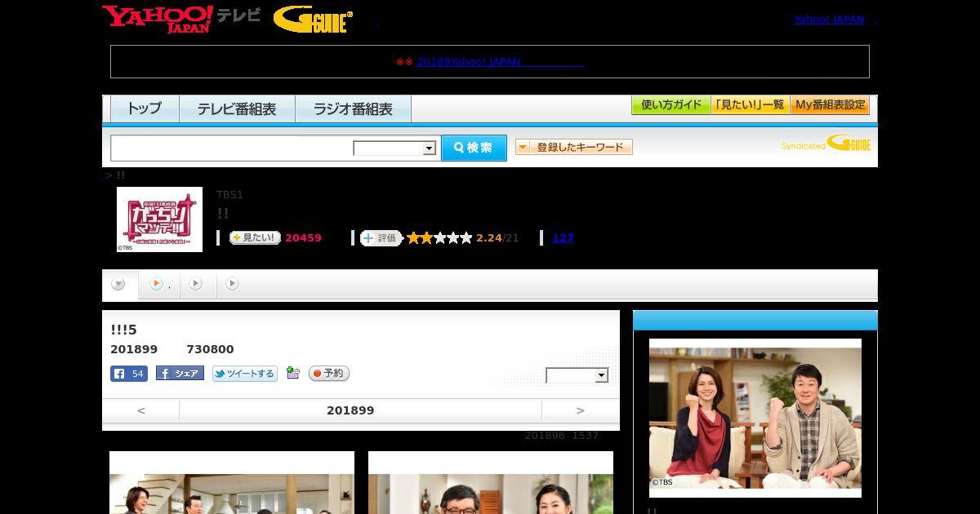Open the right lower program scene thumbnail
The height and width of the screenshot is (514, 980).
tap(491, 483)
